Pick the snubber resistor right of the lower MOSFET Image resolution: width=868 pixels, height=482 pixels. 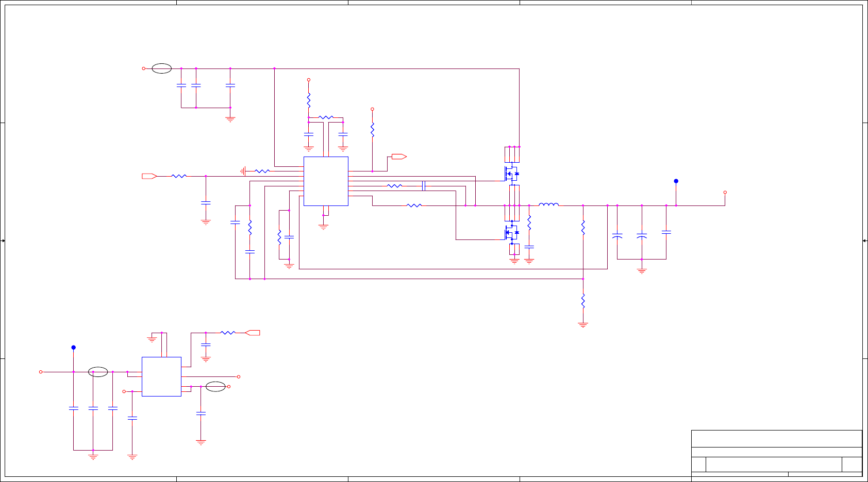529,222
